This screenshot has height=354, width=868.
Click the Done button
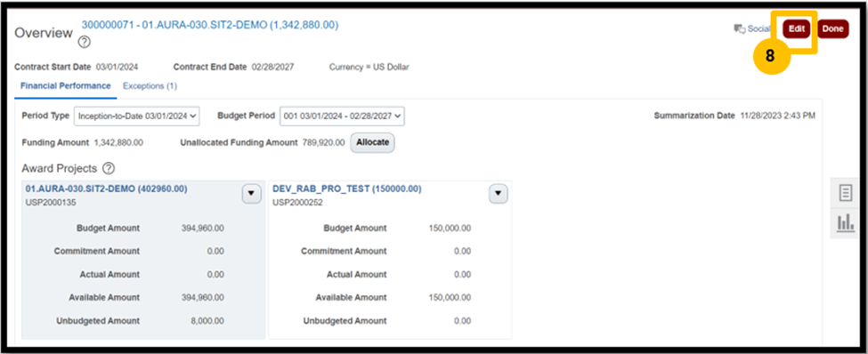(832, 29)
